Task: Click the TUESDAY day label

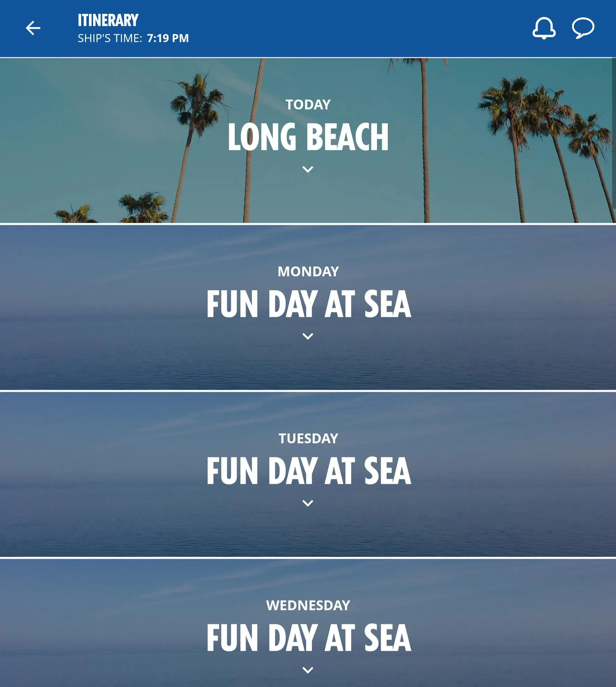Action: click(308, 438)
